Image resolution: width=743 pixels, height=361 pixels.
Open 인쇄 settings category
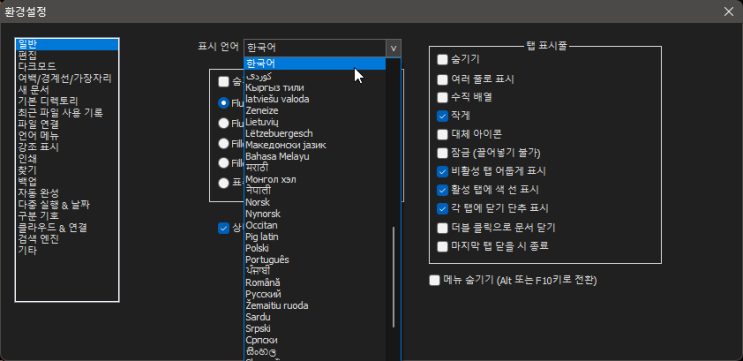(x=67, y=159)
